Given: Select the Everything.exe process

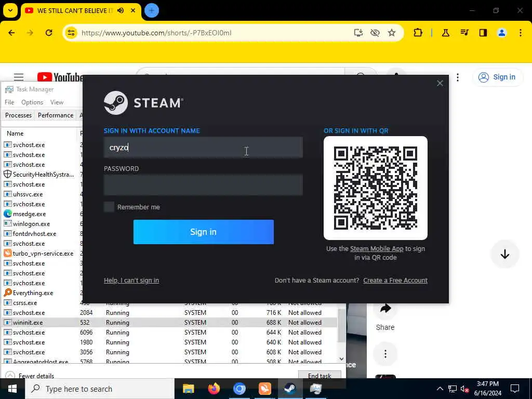Looking at the screenshot, I should tap(43, 293).
